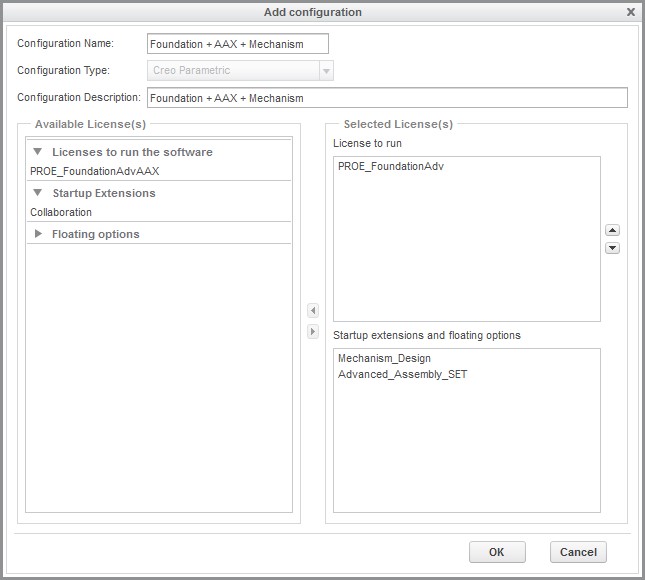Move selected license down with arrow

(612, 248)
